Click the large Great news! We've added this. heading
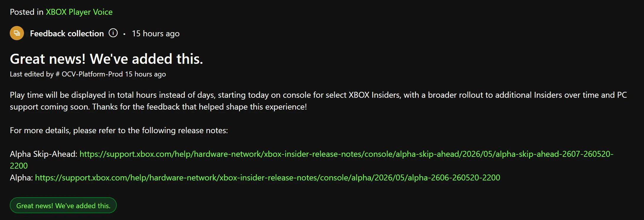This screenshot has height=220, width=644. [x=106, y=59]
